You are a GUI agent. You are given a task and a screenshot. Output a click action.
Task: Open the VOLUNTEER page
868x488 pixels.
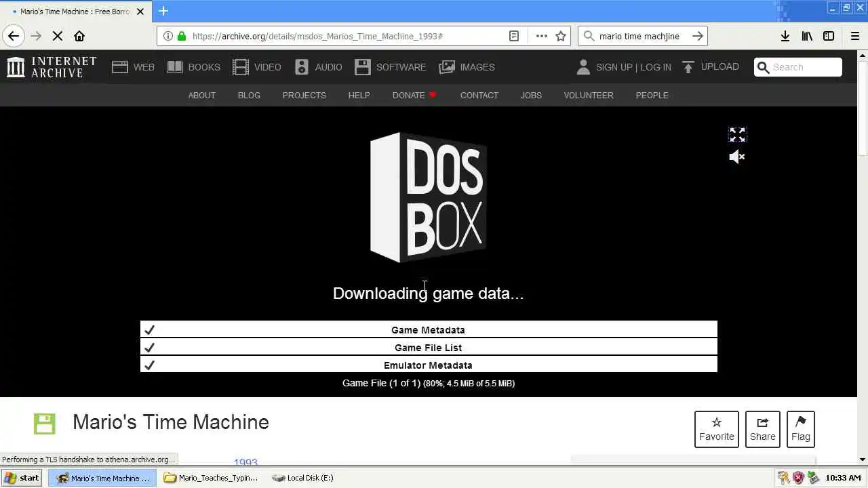[589, 96]
